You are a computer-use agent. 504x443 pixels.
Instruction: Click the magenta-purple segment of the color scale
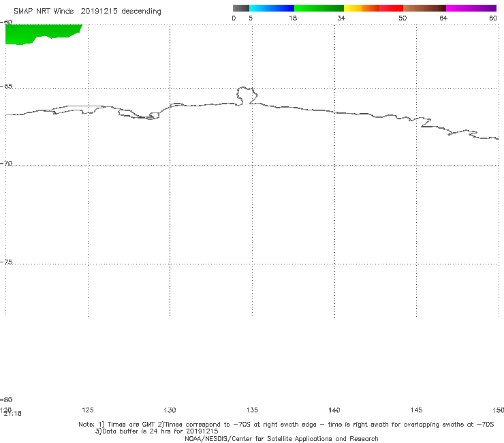[x=471, y=8]
